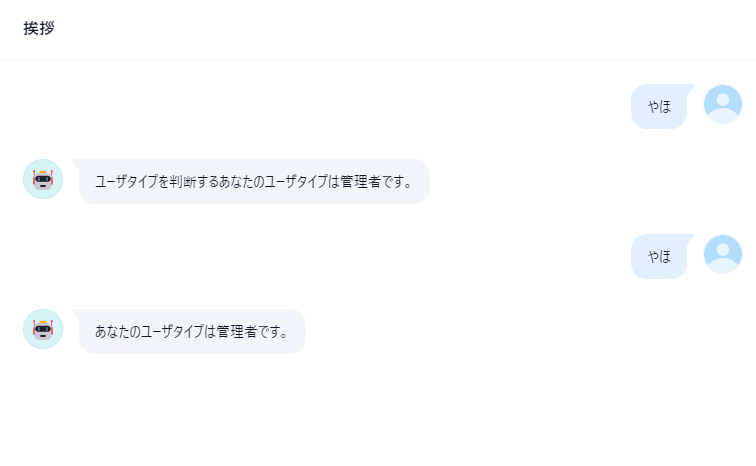Click the empty chat area below the last message
The height and width of the screenshot is (466, 756).
click(378, 410)
